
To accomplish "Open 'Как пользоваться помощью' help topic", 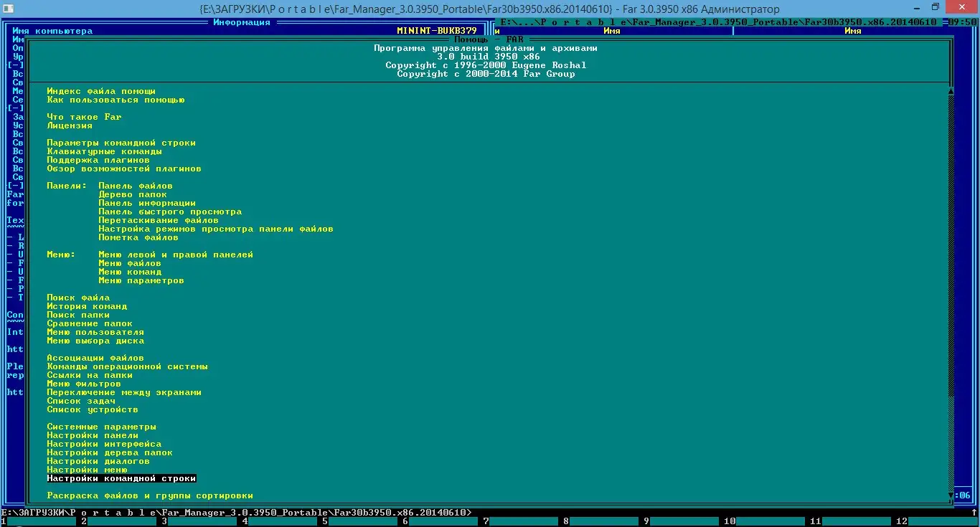I will pos(116,100).
